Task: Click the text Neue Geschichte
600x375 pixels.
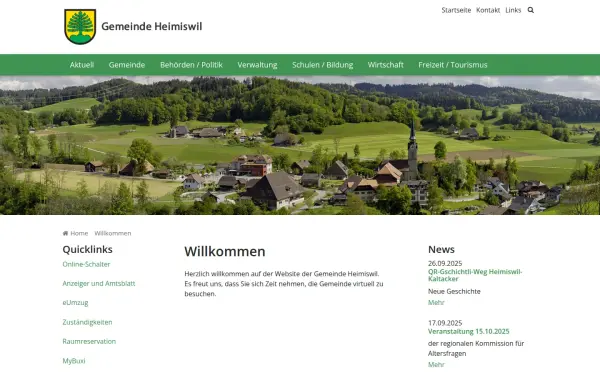Action: click(x=454, y=291)
